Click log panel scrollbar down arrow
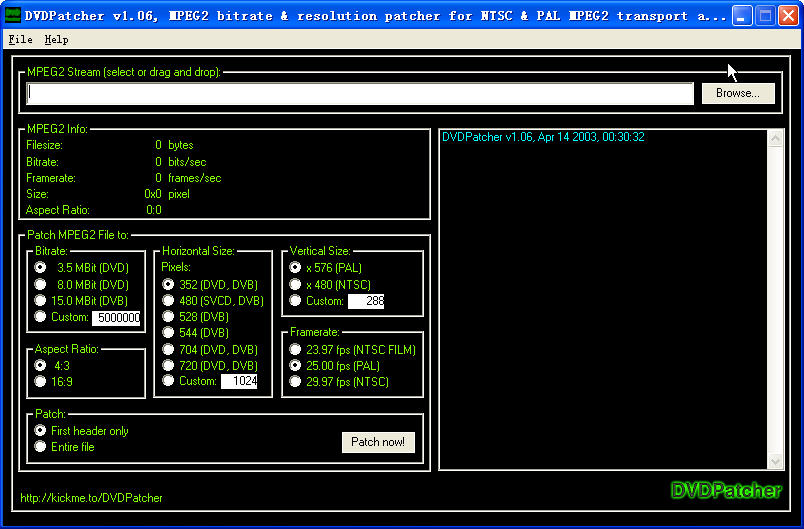The width and height of the screenshot is (804, 529). point(775,461)
